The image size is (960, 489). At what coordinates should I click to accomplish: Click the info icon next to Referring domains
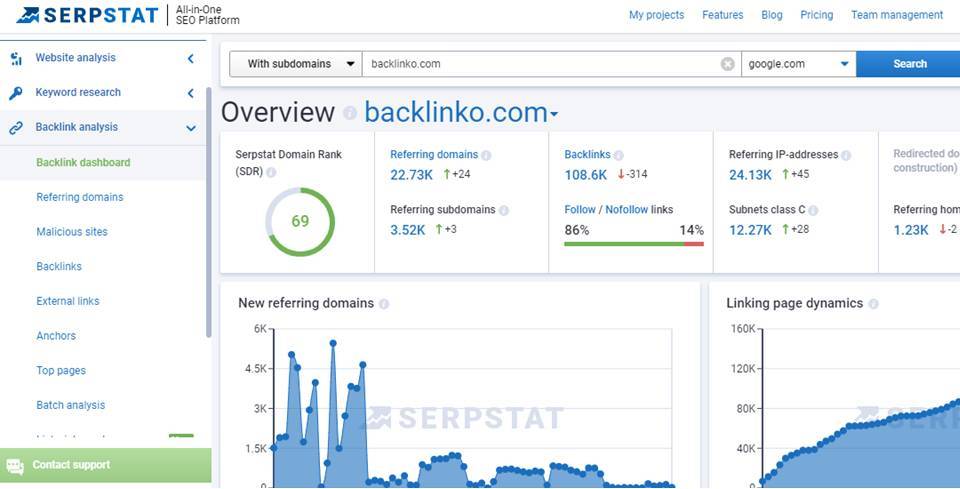click(486, 155)
